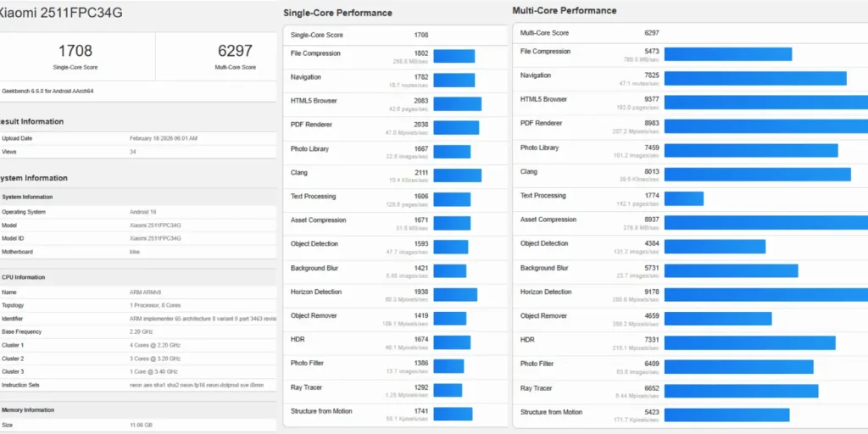The width and height of the screenshot is (868, 434).
Task: Click the multi-core Object Detection score bar
Action: [x=715, y=246]
